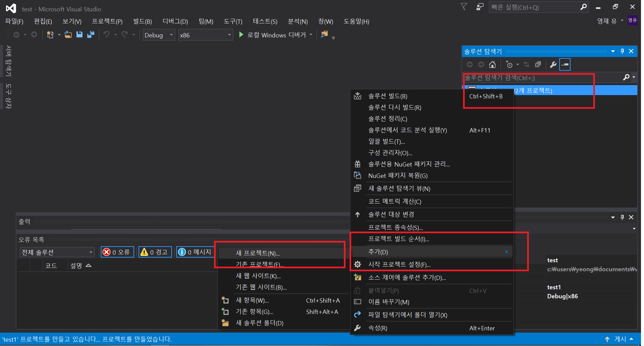The height and width of the screenshot is (346, 644).
Task: Click the New Project toolbar icon
Action: pyautogui.click(x=50, y=35)
